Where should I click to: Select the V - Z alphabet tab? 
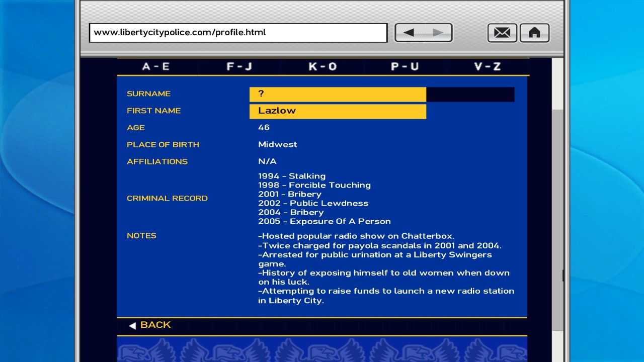488,66
